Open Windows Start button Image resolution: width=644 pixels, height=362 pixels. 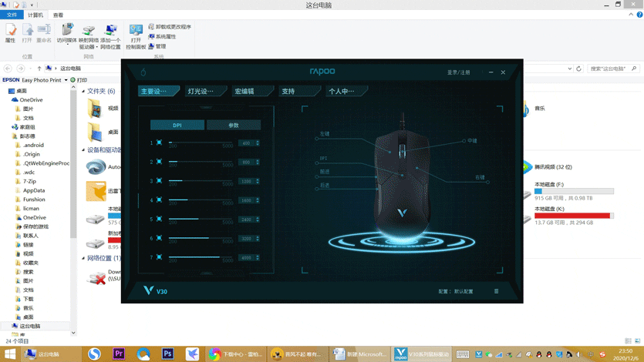[x=10, y=354]
